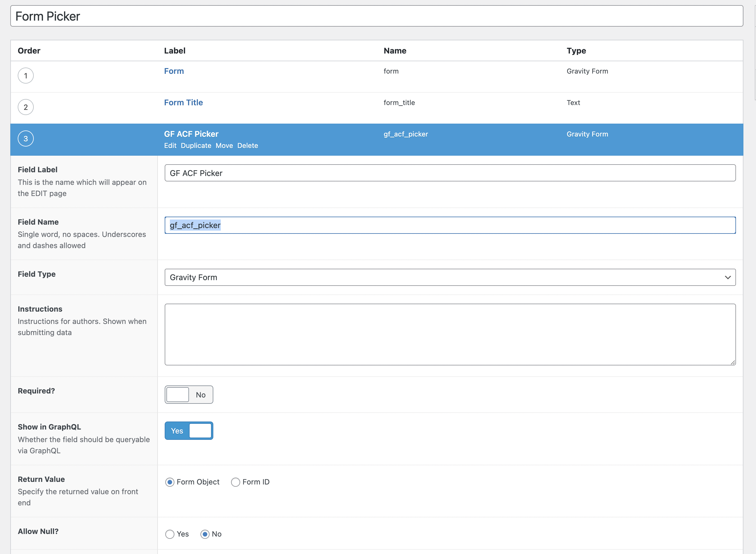Image resolution: width=756 pixels, height=554 pixels.
Task: Select the Form ID return value
Action: tap(236, 482)
